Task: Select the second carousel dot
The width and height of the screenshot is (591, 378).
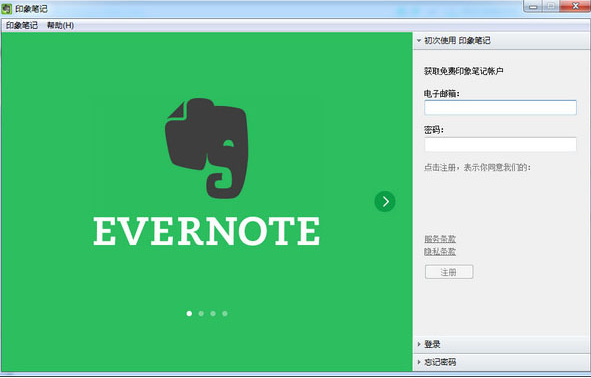Action: [x=201, y=314]
